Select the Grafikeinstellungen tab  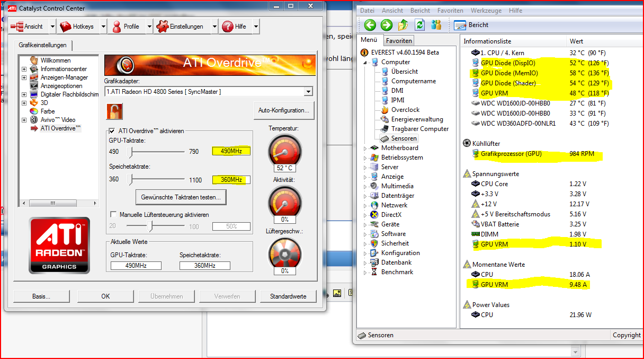[42, 45]
